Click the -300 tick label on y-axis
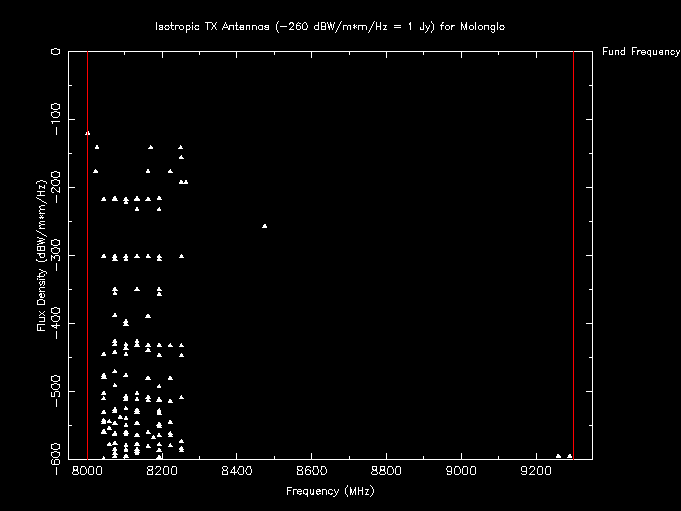This screenshot has height=511, width=681. tap(58, 255)
